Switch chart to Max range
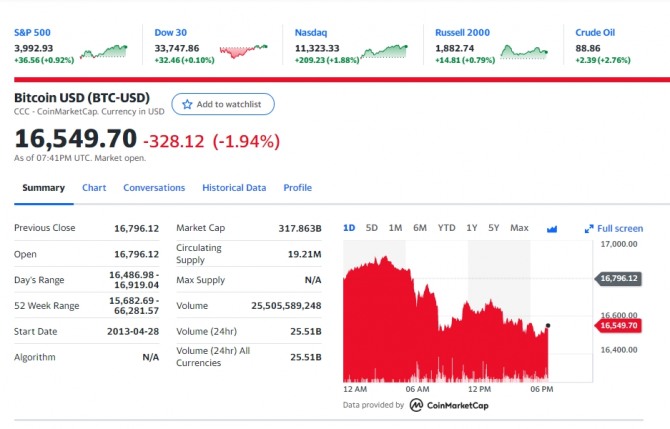Screen dimensions: 670x429 519,228
